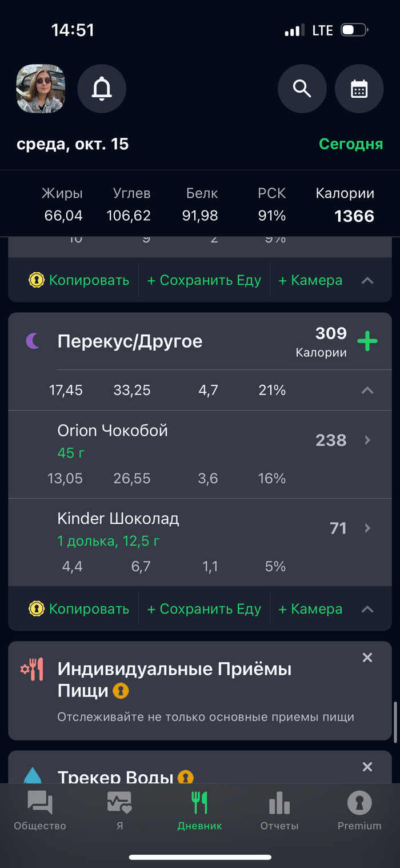Open the Общество community tab

tap(40, 811)
